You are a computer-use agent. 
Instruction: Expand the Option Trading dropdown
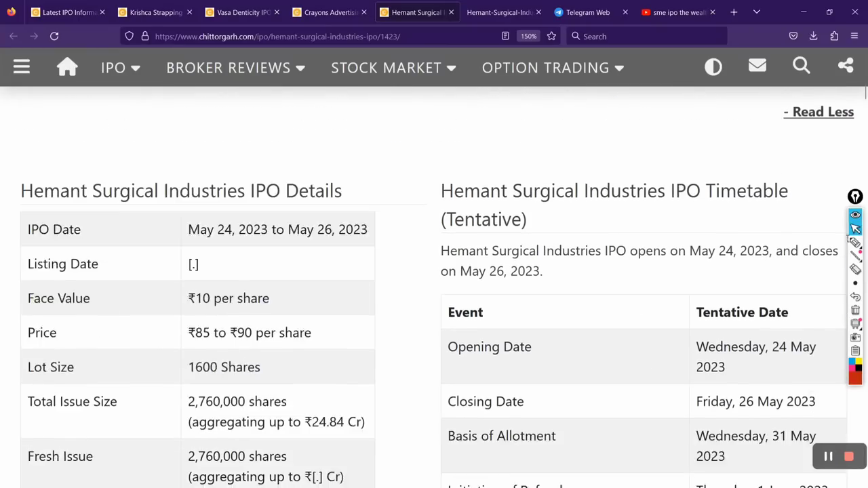point(553,67)
